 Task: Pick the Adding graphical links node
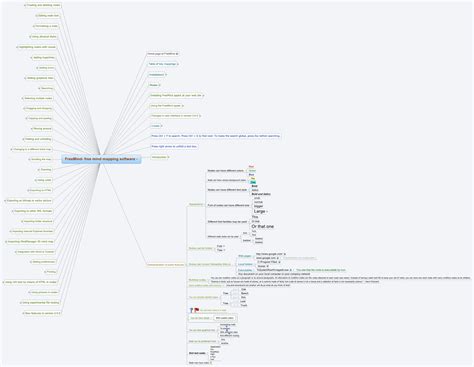40,78
